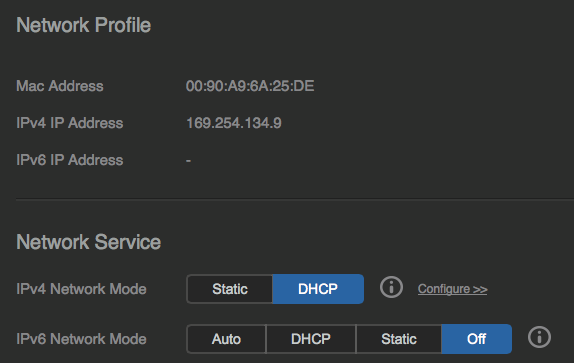Select the Network Profile heading

(x=83, y=25)
